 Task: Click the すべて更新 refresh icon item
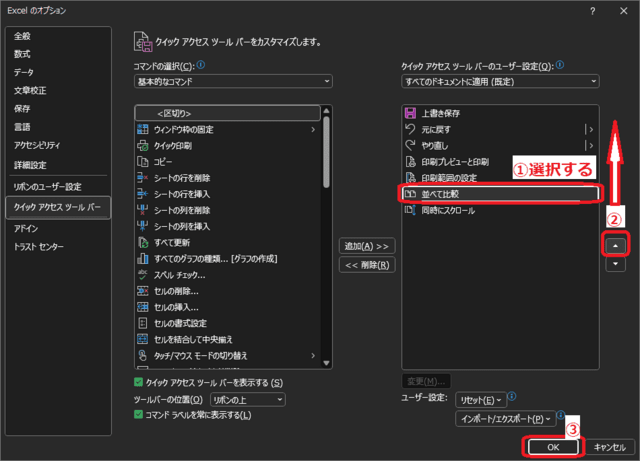click(142, 243)
